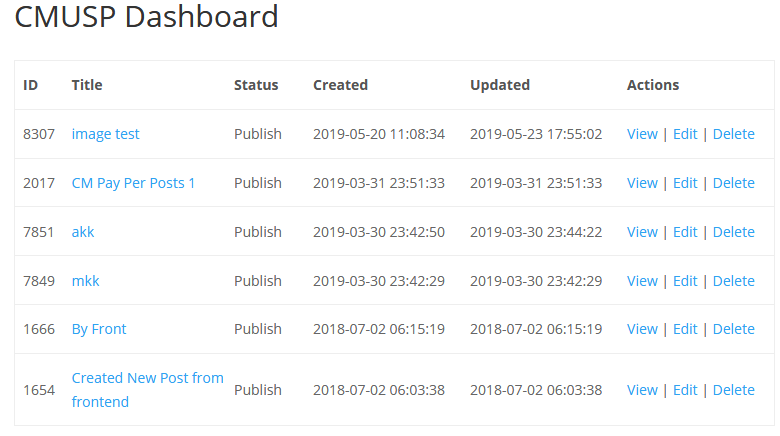This screenshot has width=780, height=436.
Task: Click Edit for the 'akk' post
Action: click(x=685, y=232)
